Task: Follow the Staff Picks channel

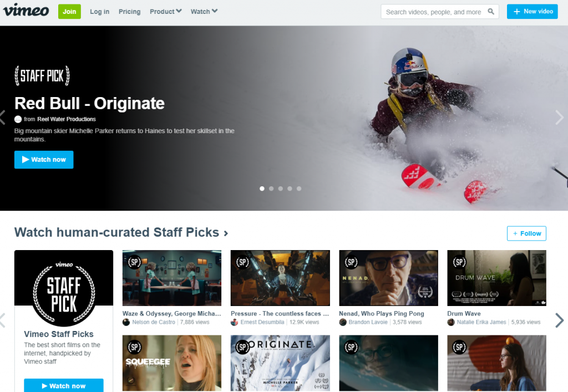Action: [526, 233]
